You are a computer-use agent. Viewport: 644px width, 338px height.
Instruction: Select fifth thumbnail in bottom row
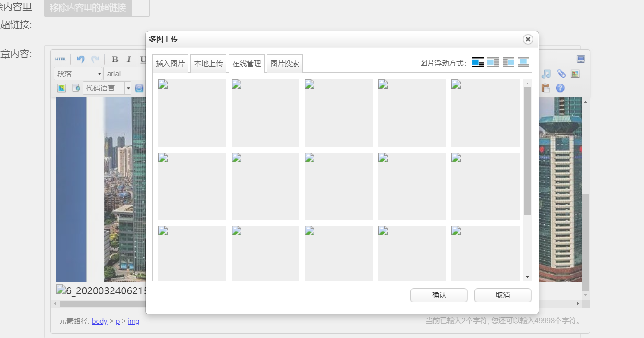(x=485, y=253)
